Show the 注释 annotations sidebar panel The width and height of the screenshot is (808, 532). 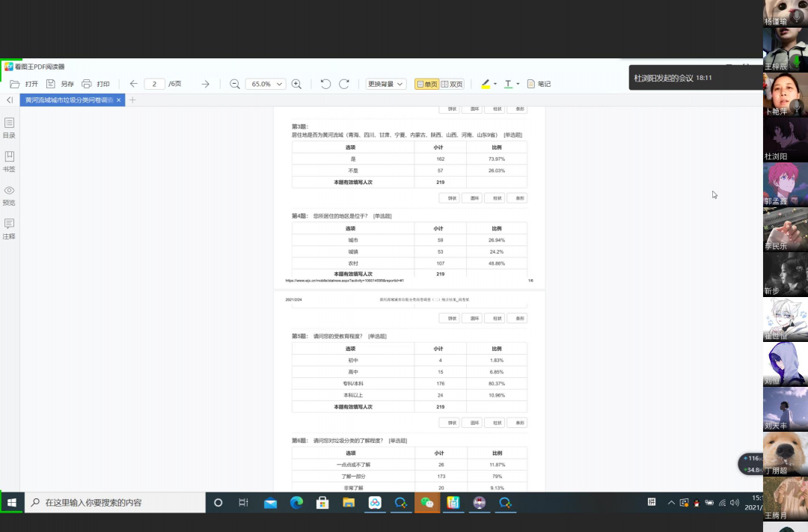click(x=9, y=228)
